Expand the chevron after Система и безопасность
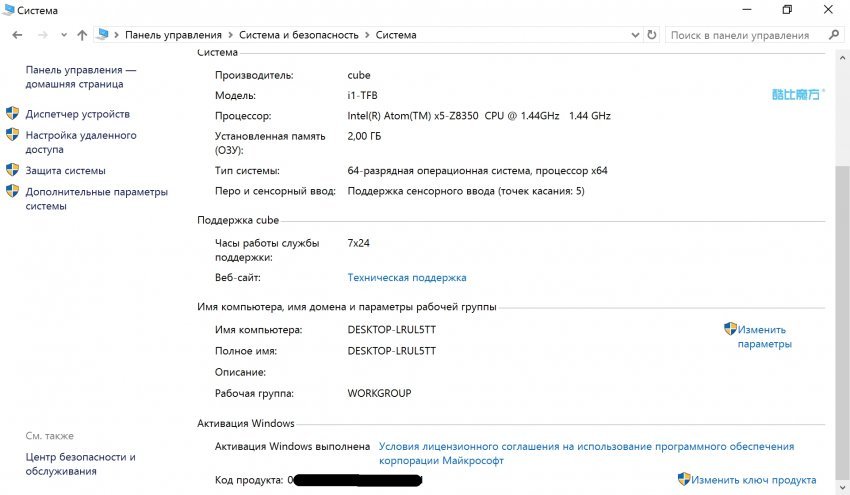 (367, 35)
